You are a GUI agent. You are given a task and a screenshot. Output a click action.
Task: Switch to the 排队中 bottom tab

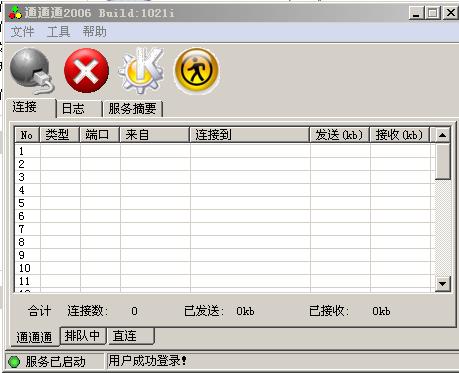pos(83,336)
